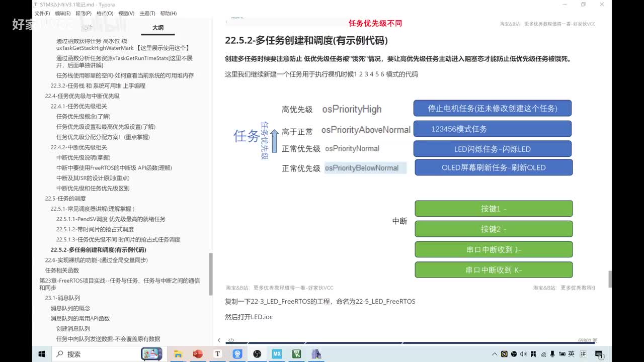This screenshot has width=644, height=362.
Task: Go to outline item 22.6-实现裸机的功能-(通过全局变量同步)
Action: point(96,260)
